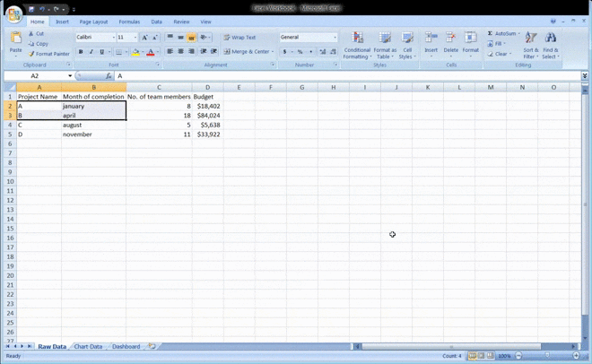Open the General number format dropdown

335,38
